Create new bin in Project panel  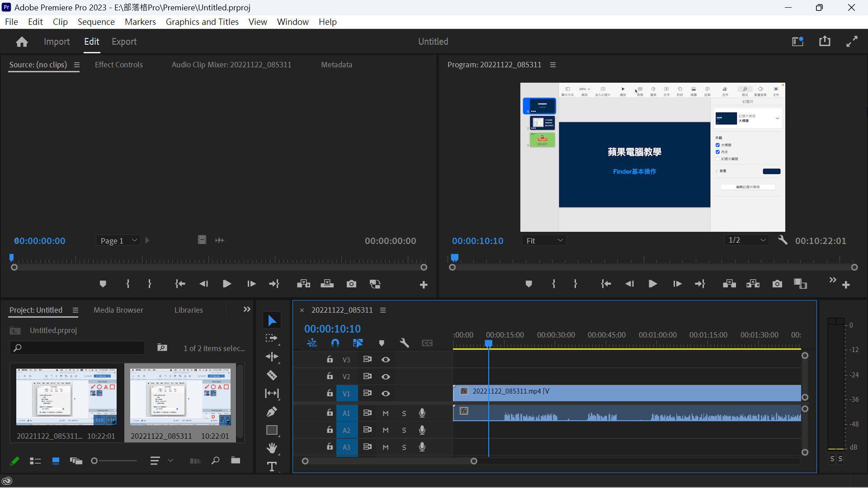[236, 460]
